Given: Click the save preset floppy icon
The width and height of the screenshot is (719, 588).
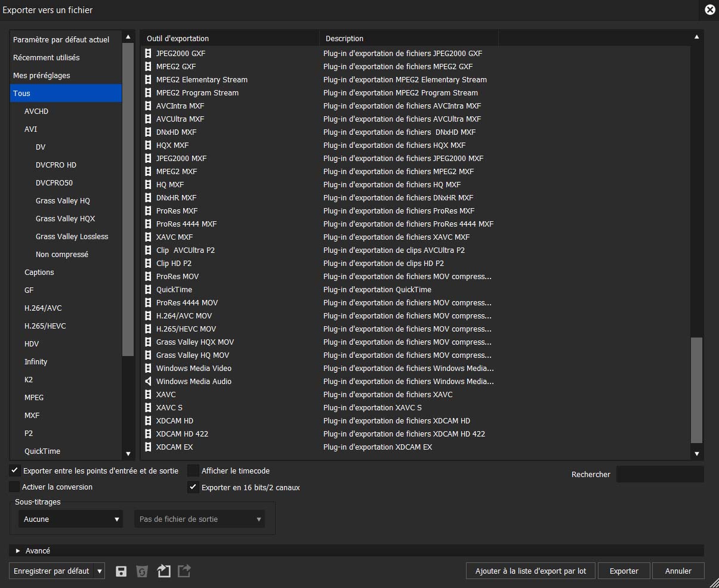Looking at the screenshot, I should (x=121, y=571).
